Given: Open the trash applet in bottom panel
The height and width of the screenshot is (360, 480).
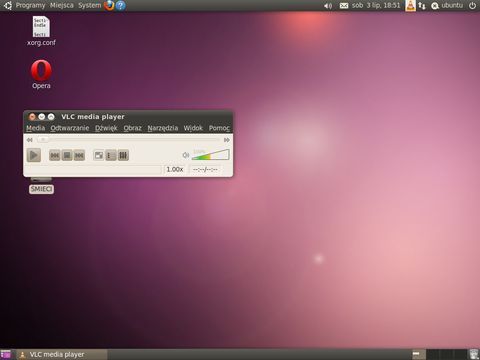Looking at the screenshot, I should tap(474, 354).
